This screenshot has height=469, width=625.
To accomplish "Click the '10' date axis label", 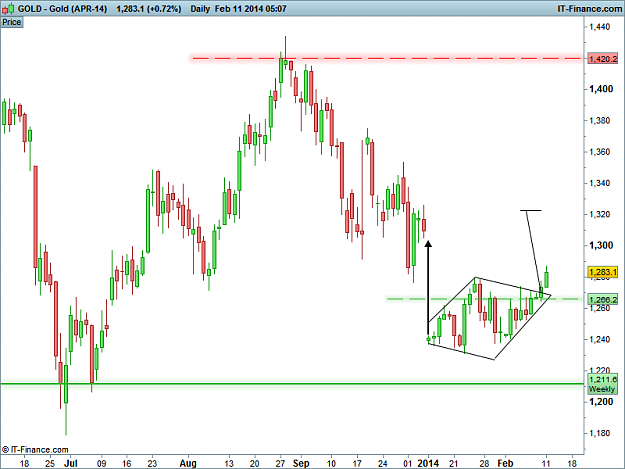I will (331, 463).
